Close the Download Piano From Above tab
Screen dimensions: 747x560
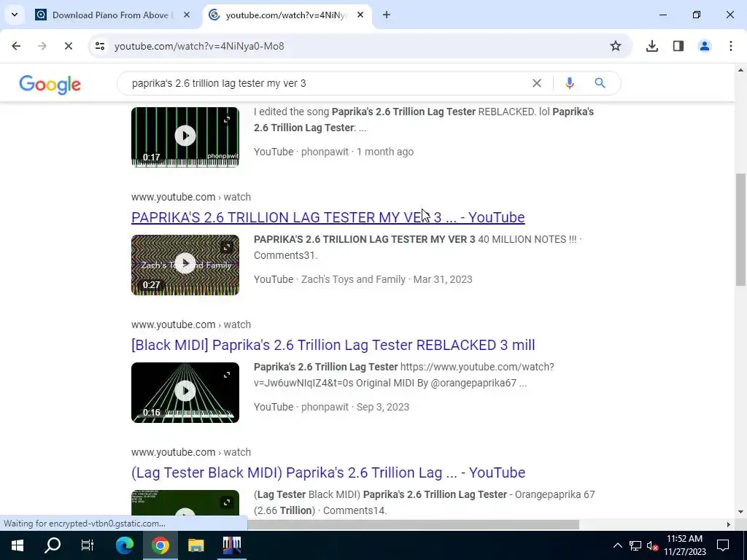[x=187, y=15]
